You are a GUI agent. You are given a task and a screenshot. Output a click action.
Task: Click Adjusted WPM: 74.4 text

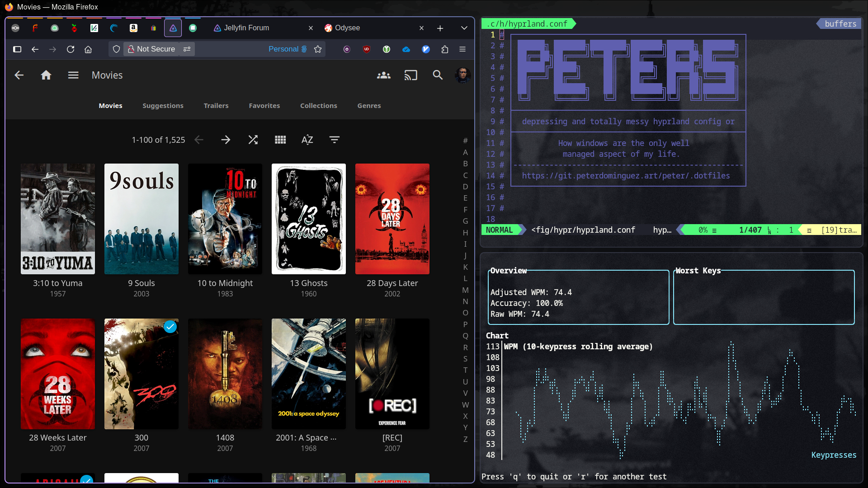(531, 292)
